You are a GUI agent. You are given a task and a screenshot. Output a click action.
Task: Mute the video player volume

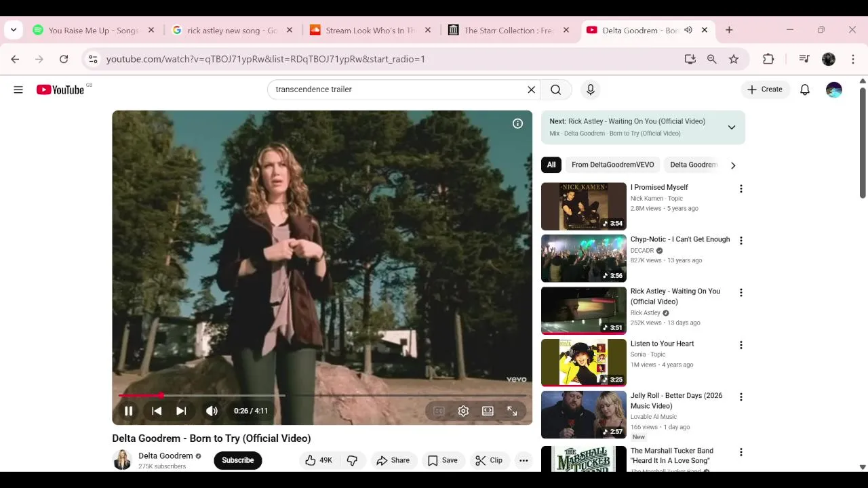coord(212,411)
